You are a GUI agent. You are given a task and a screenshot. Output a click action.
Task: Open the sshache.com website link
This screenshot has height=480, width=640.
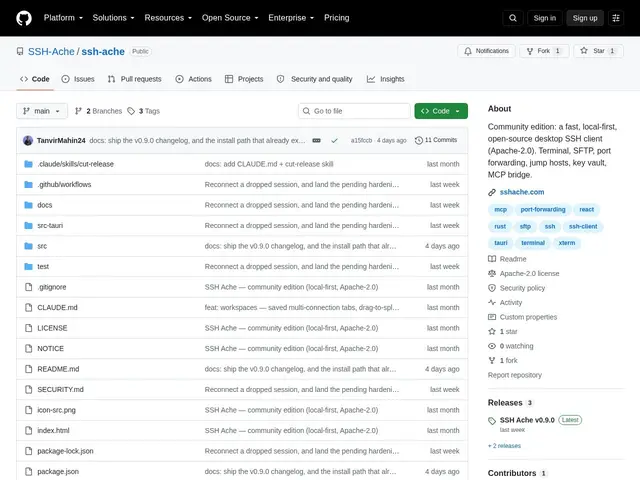point(522,192)
